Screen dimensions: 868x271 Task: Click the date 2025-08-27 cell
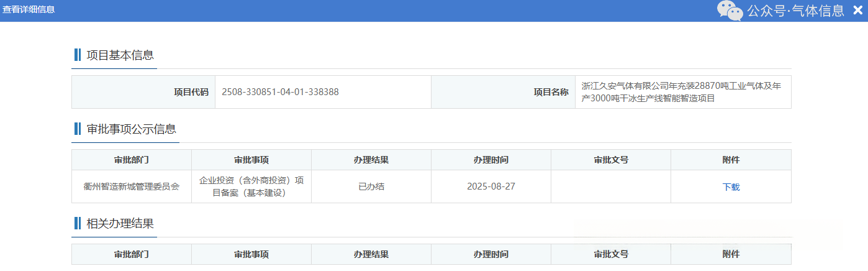coord(491,186)
